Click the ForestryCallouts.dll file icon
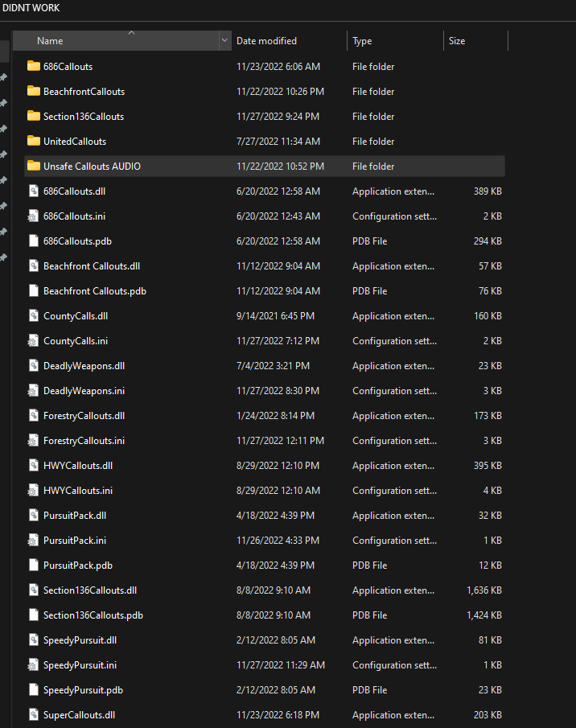Screen dimensions: 576x728 point(34,416)
